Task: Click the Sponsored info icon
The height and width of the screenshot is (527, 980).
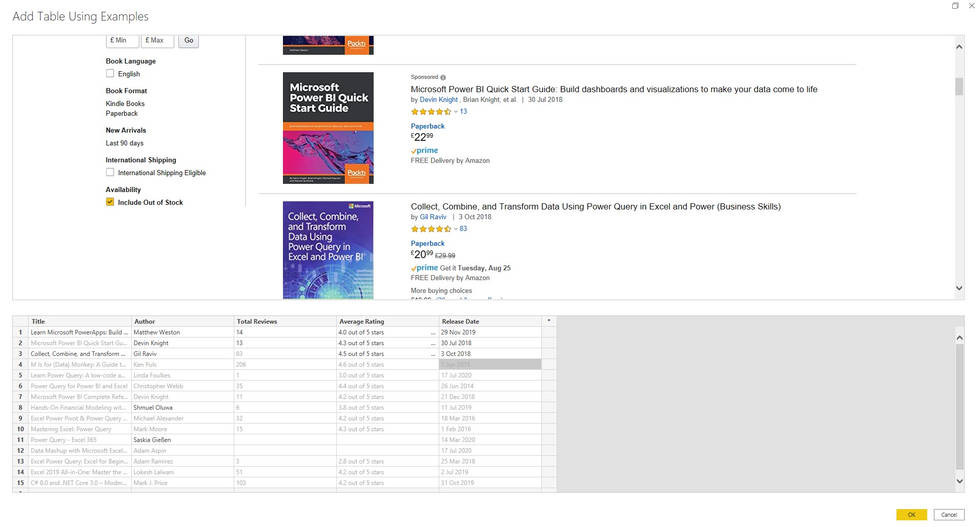Action: coord(443,77)
